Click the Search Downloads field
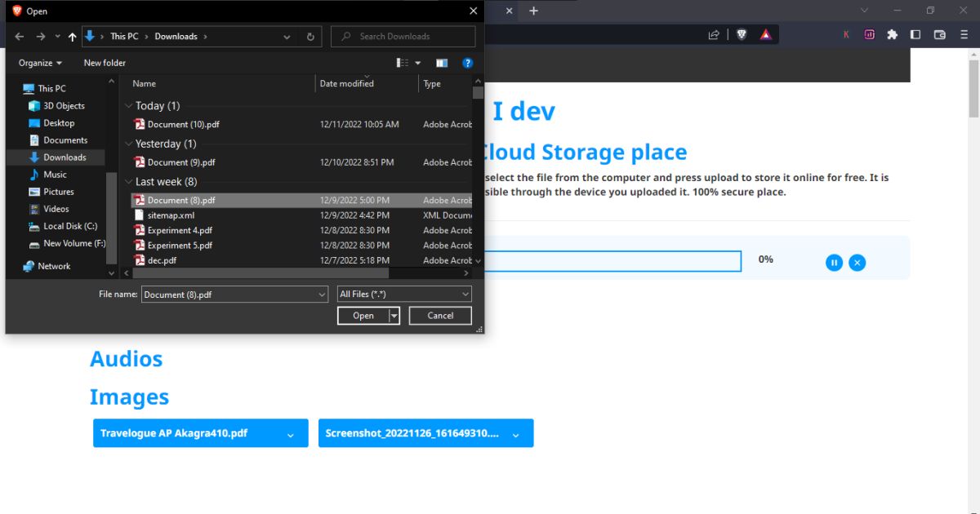 click(x=403, y=37)
